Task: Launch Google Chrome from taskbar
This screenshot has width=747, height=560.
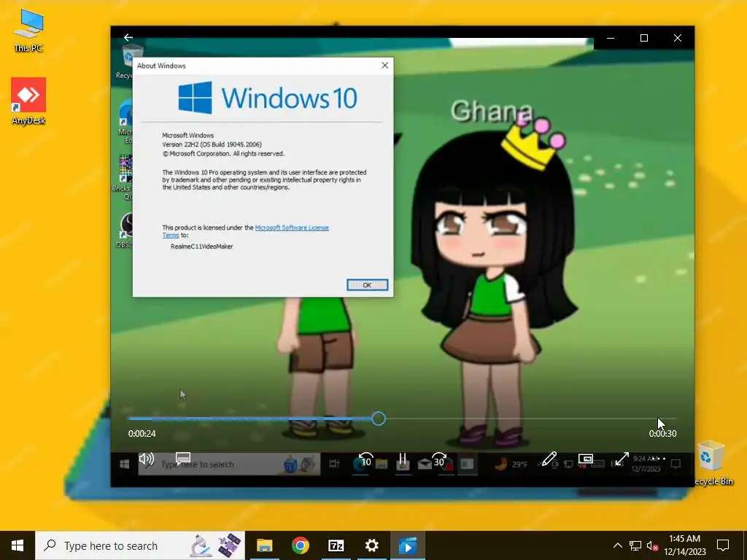Action: click(x=300, y=545)
